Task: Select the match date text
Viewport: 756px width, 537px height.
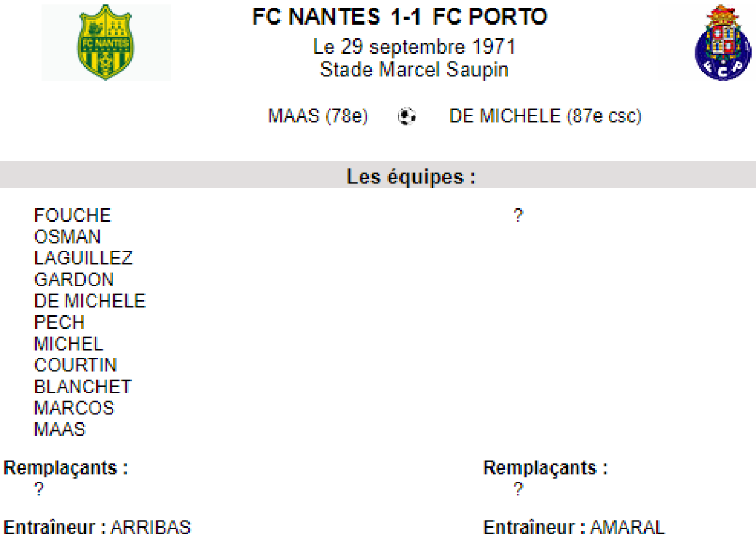Action: (x=414, y=47)
